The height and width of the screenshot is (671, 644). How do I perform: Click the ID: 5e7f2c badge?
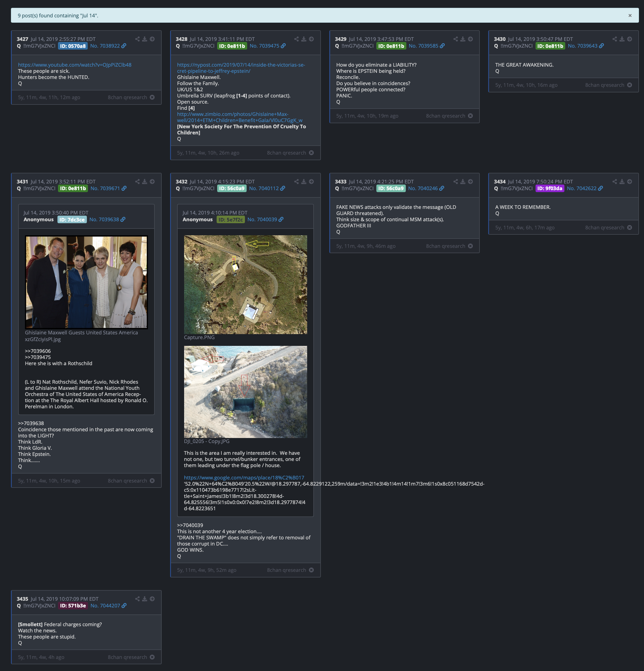[231, 220]
